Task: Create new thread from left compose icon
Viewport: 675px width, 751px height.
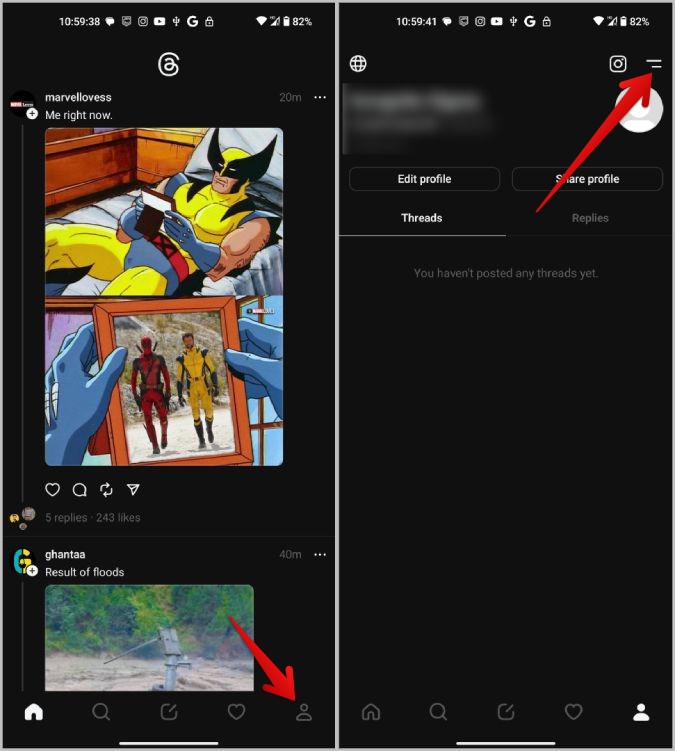Action: [169, 712]
